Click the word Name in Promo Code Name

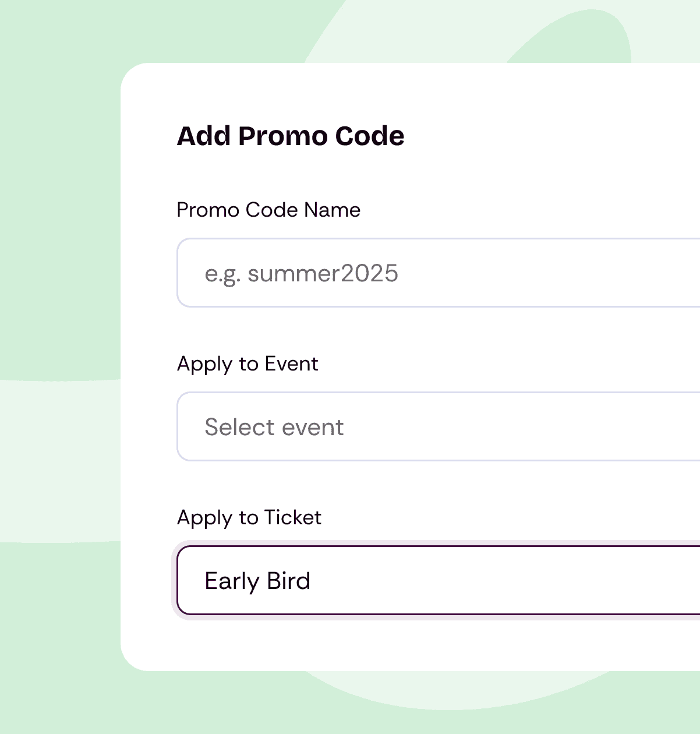(x=333, y=210)
